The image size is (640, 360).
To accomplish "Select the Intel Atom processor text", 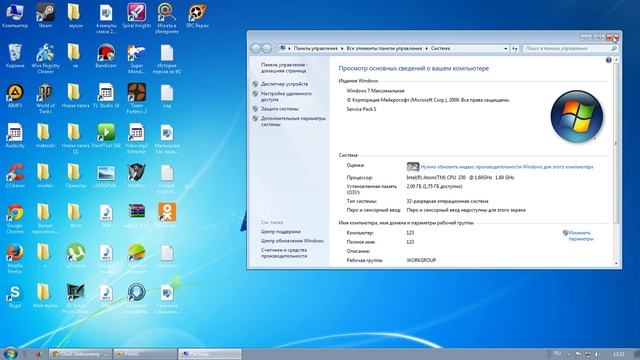I will 460,177.
